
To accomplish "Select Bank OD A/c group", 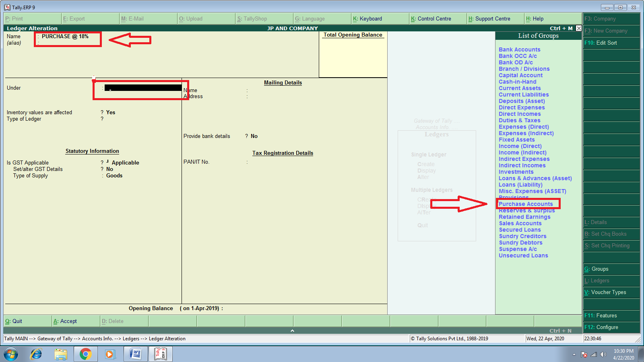I will pyautogui.click(x=516, y=62).
